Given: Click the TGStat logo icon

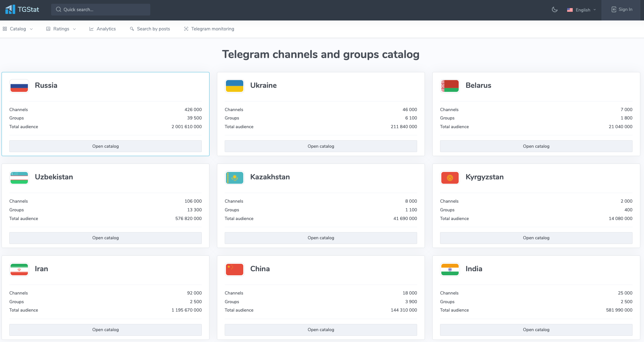Looking at the screenshot, I should tap(10, 10).
